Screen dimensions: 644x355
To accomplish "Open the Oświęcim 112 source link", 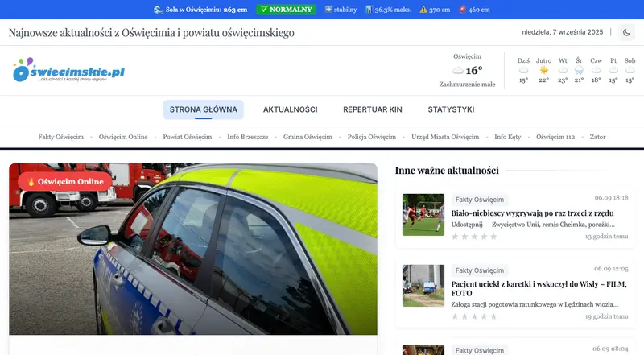I will point(555,137).
